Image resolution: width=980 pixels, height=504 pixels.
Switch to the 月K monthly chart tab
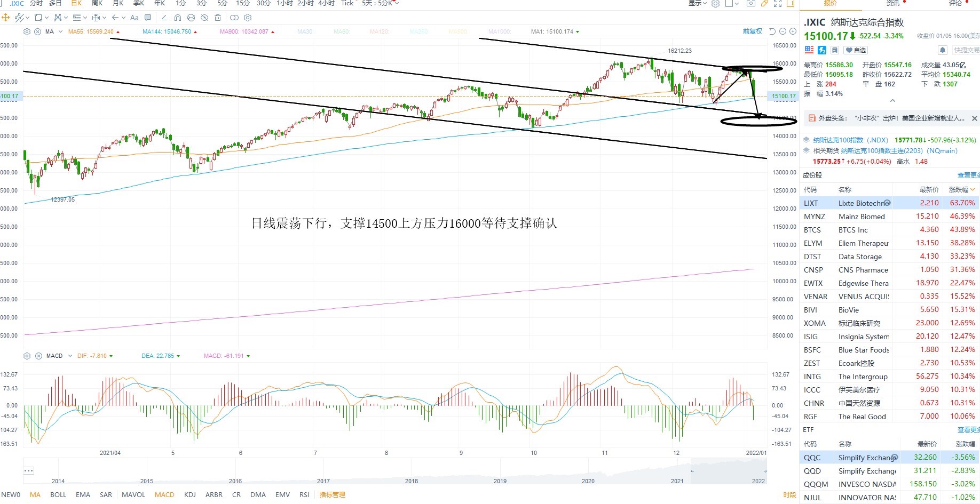(118, 3)
